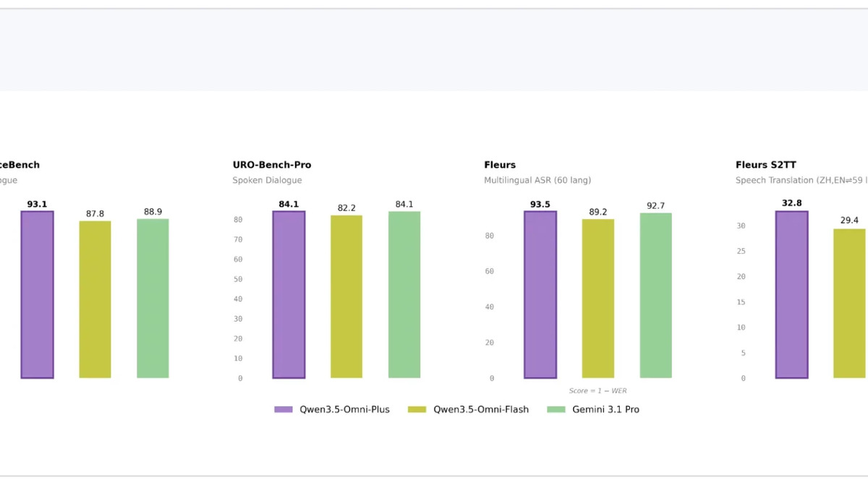Click the Fleurs chart heading
The height and width of the screenshot is (488, 868).
(x=500, y=164)
